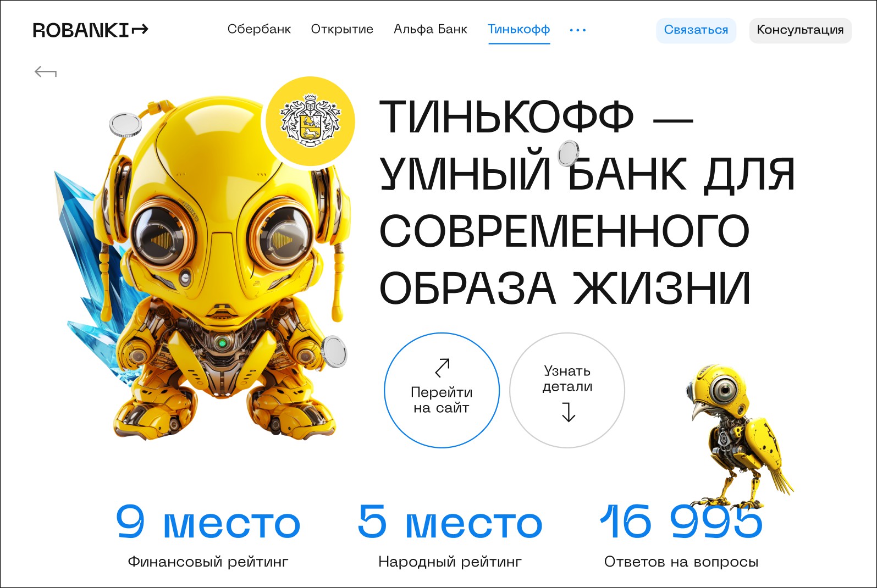877x588 pixels.
Task: Select the Открытие tab
Action: click(342, 29)
